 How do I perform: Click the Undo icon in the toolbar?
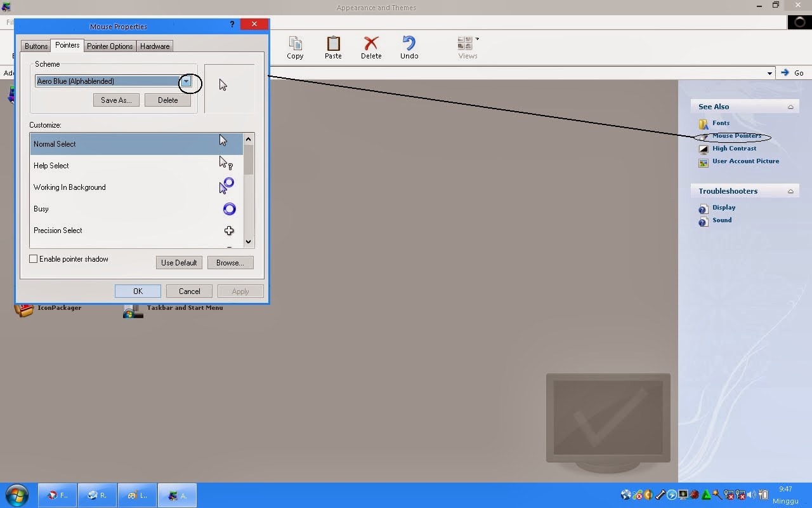tap(409, 47)
